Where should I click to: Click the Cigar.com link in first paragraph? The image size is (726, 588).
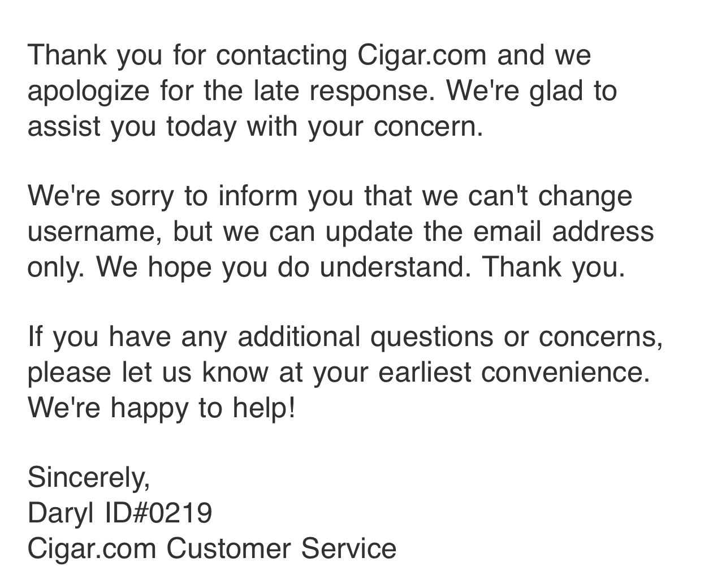[x=422, y=55]
